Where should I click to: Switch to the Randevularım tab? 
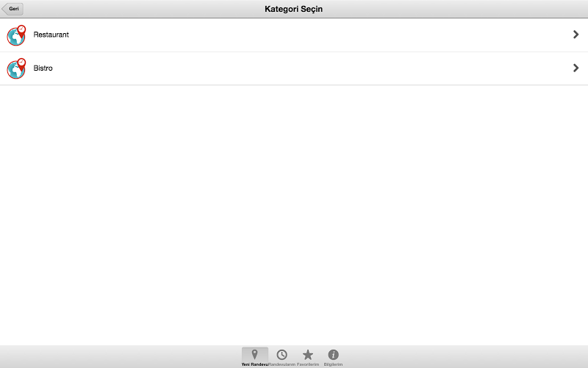[282, 357]
